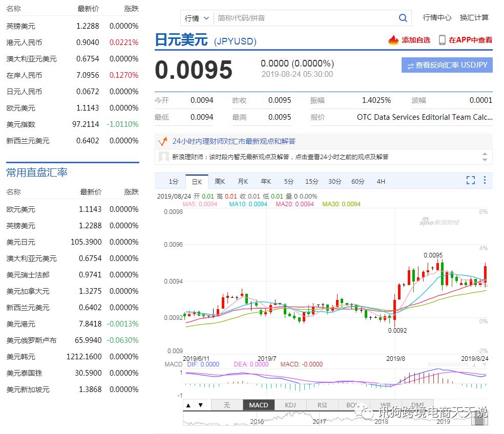Select the MACD indicator tab
The image size is (504, 434).
(259, 405)
